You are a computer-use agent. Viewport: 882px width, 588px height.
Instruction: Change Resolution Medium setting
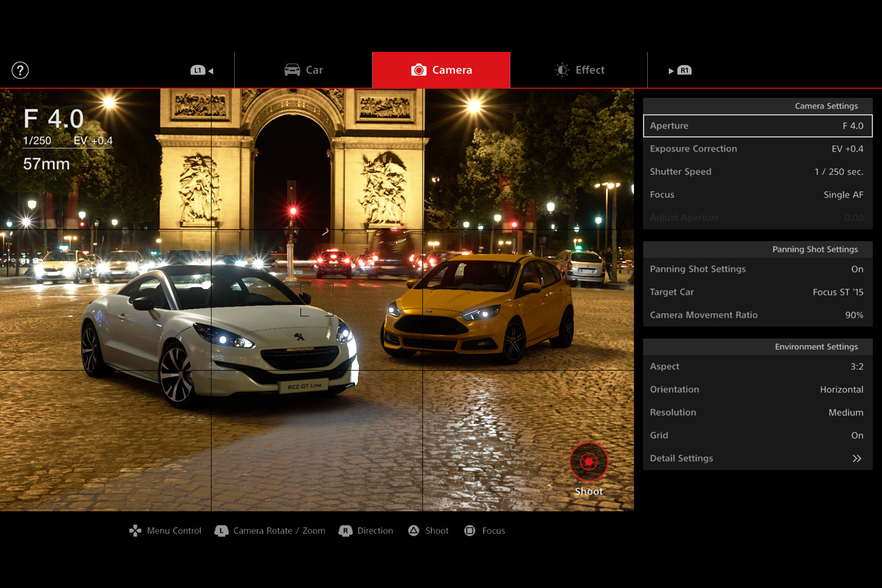pos(757,412)
